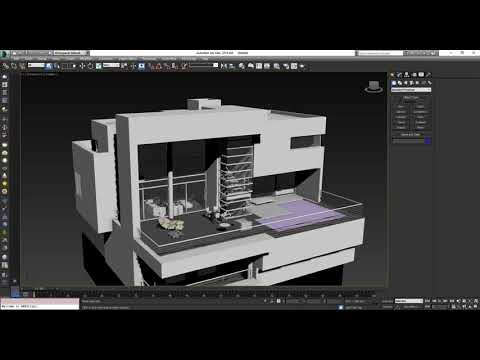Activate the Select and Scale tool
This screenshot has width=480, height=360.
(99, 66)
